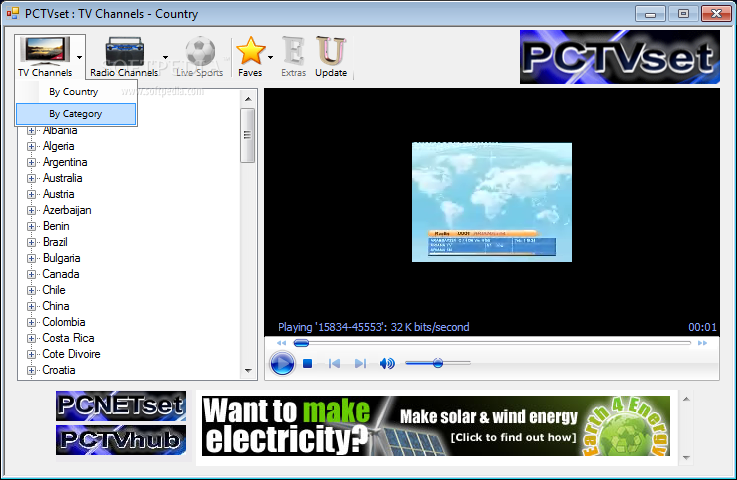
Task: Open the Faves star icon
Action: point(251,51)
